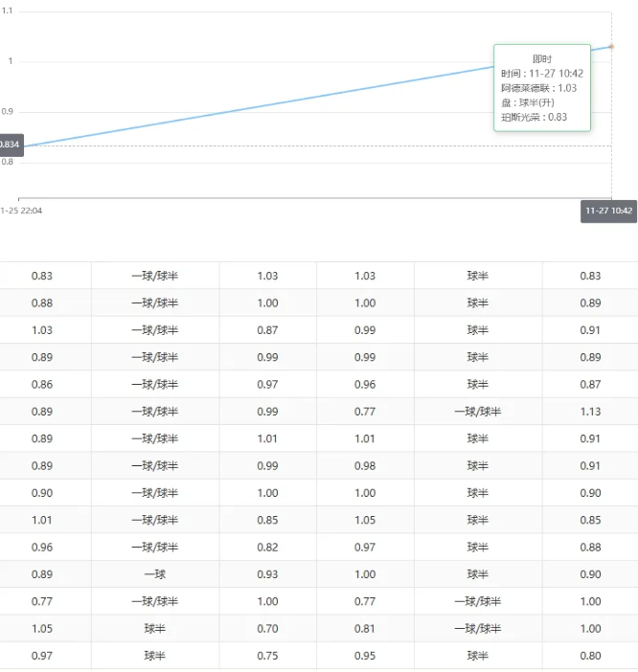The height and width of the screenshot is (672, 638).
Task: Select the 1.13 cell in the table
Action: [590, 412]
